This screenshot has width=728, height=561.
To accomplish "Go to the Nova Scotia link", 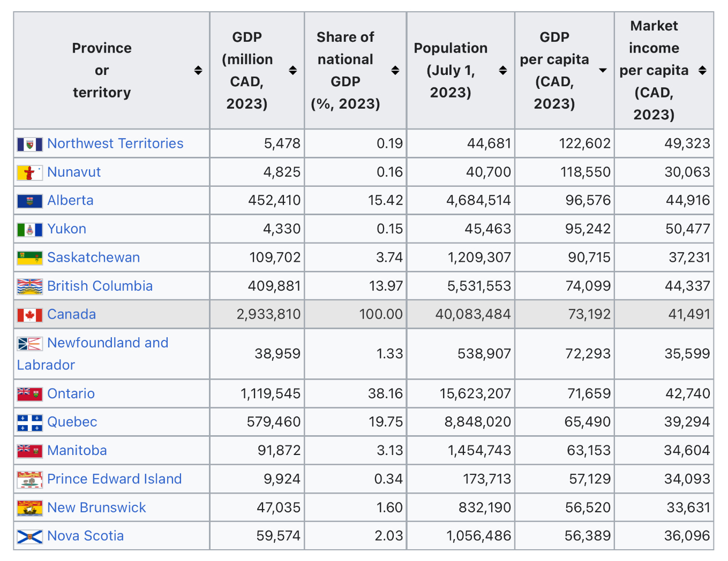I will pyautogui.click(x=85, y=536).
